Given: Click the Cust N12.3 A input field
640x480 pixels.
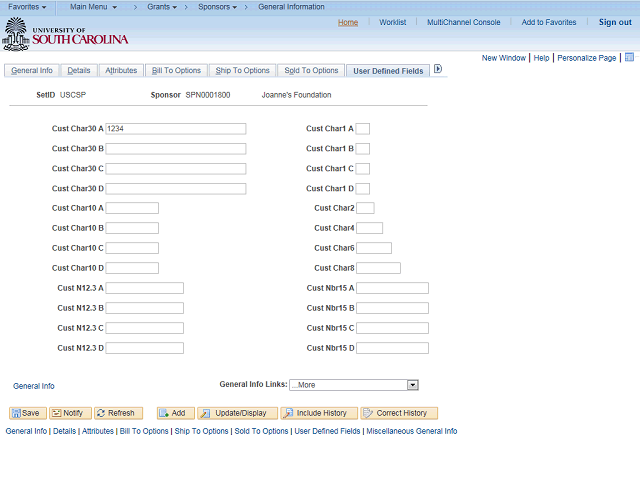Looking at the screenshot, I should click(x=144, y=288).
